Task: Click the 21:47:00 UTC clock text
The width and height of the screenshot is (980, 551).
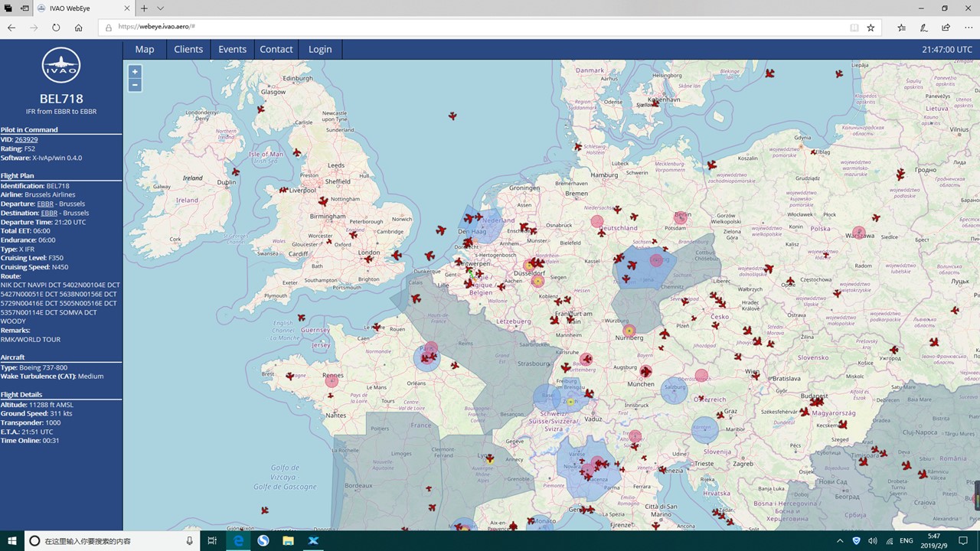Action: 947,49
